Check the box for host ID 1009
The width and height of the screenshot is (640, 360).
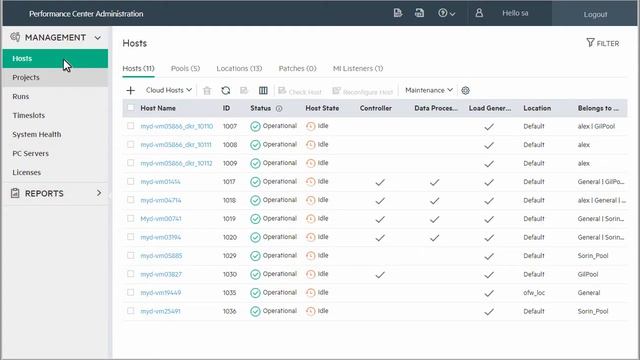coord(131,162)
